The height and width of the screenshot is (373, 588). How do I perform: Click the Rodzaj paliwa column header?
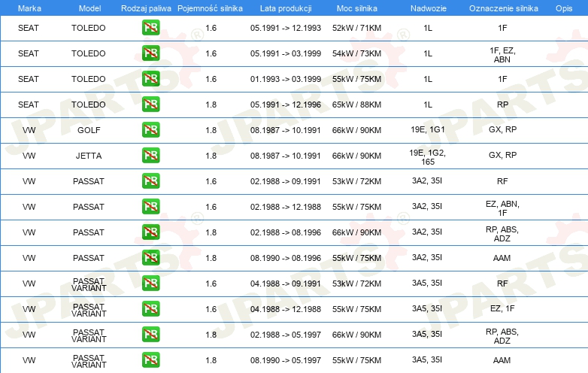146,8
